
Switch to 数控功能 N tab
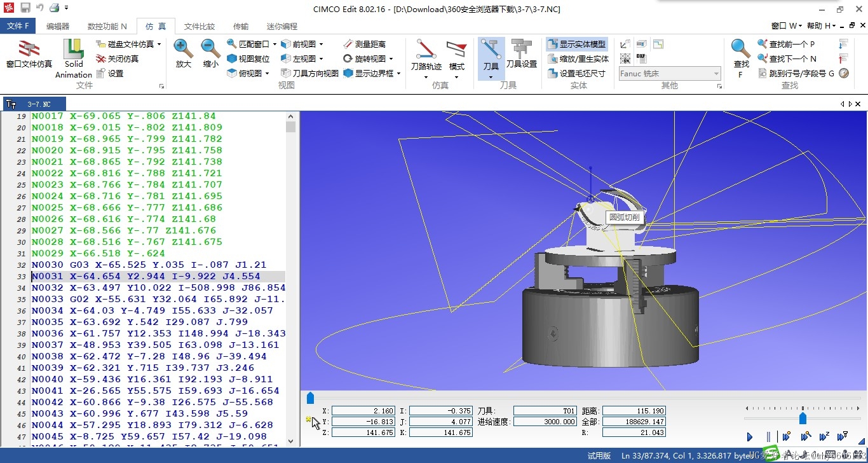(x=107, y=26)
